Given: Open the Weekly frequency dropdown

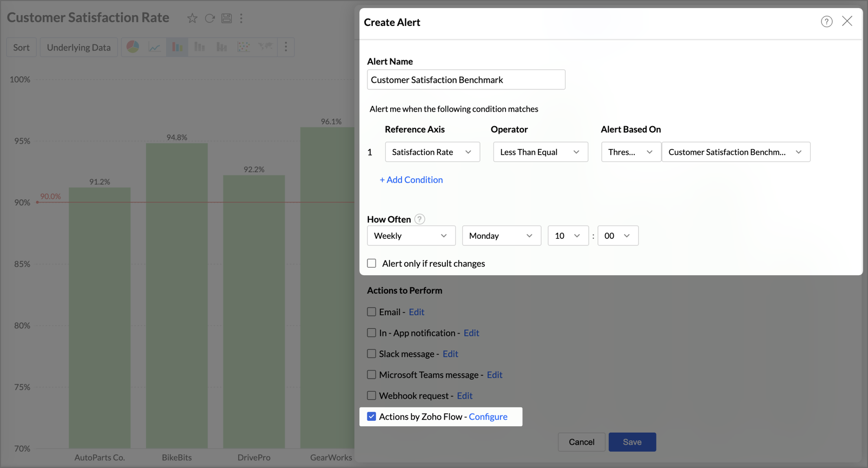Looking at the screenshot, I should coord(411,236).
